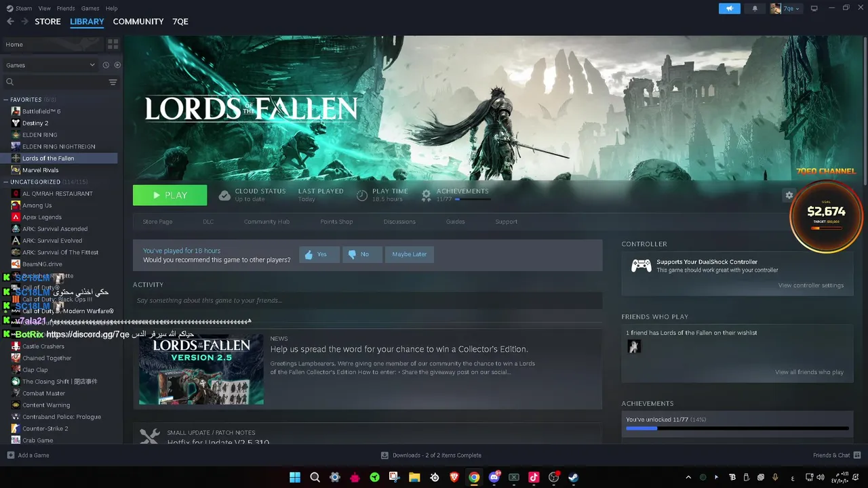Open the Community Hub link
Screen dimensions: 868x488
tap(267, 222)
